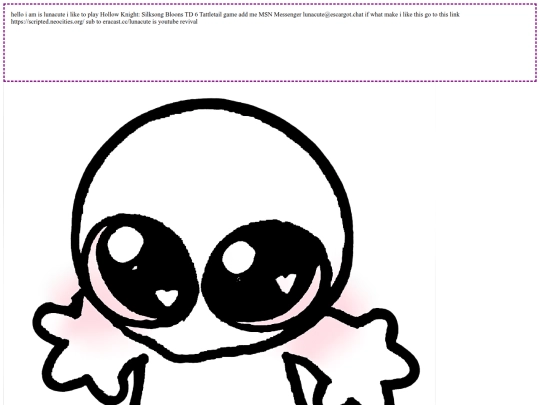Image resolution: width=540 pixels, height=405 pixels.
Task: Click the "Bloons TD 6" text
Action: pyautogui.click(x=181, y=14)
